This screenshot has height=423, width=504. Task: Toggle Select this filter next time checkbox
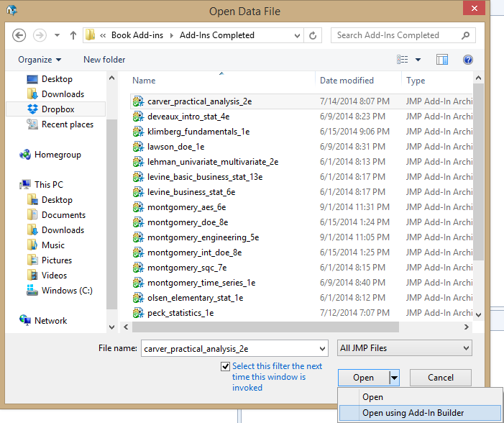(x=225, y=366)
